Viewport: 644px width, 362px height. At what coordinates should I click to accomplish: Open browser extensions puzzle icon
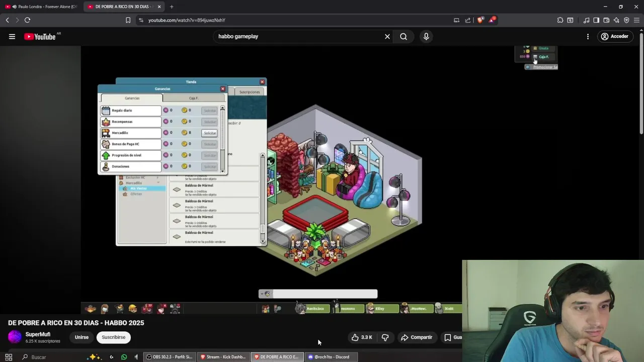tap(560, 20)
